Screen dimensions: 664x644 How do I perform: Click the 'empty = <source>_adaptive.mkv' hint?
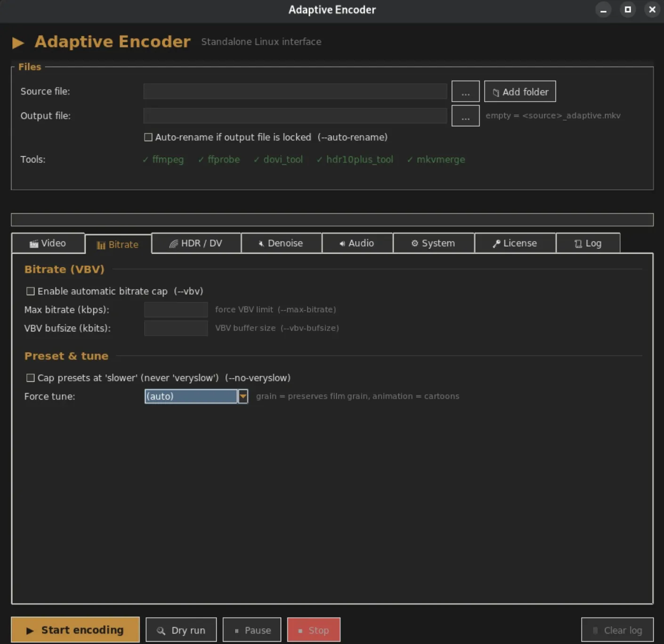tap(553, 116)
